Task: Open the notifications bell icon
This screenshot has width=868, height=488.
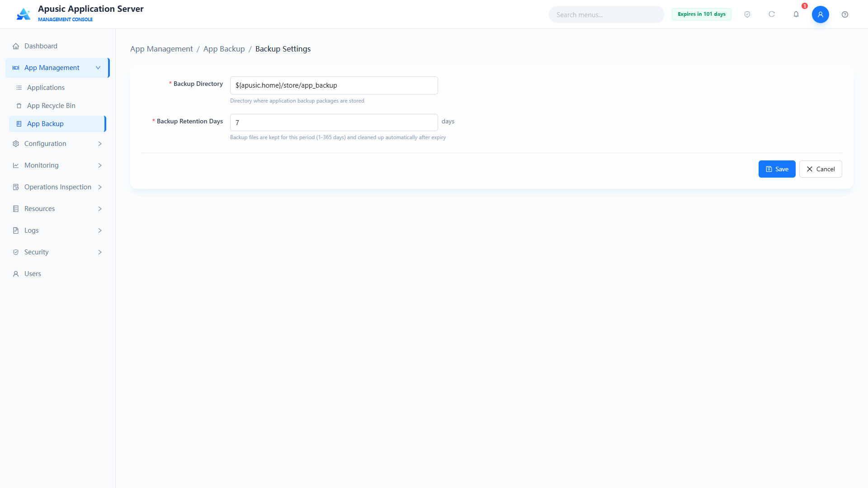Action: point(796,14)
